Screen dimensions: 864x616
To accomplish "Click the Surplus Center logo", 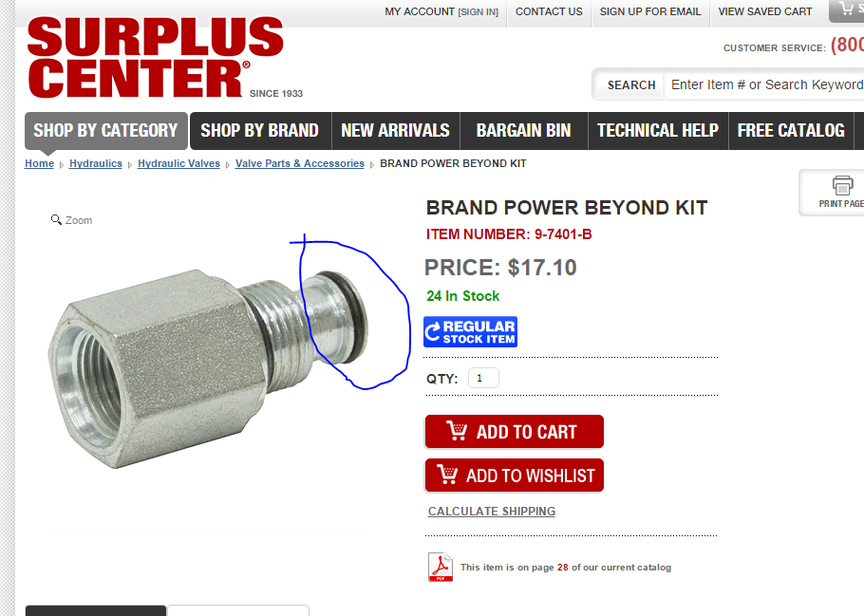I will pyautogui.click(x=155, y=57).
